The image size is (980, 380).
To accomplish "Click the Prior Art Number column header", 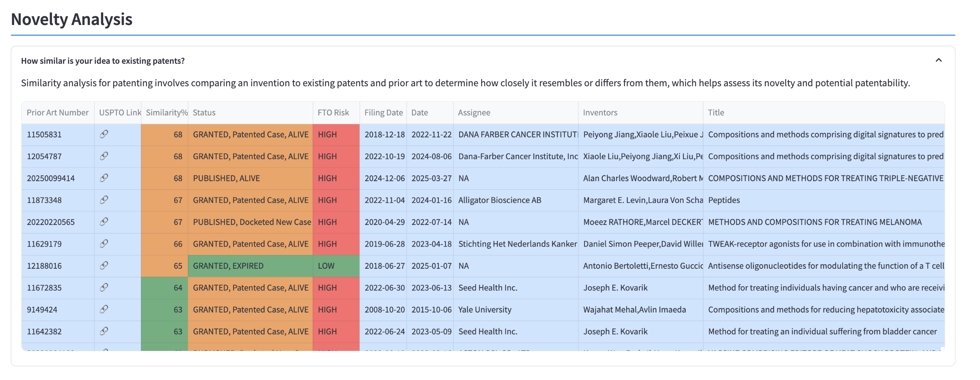I will tap(57, 112).
